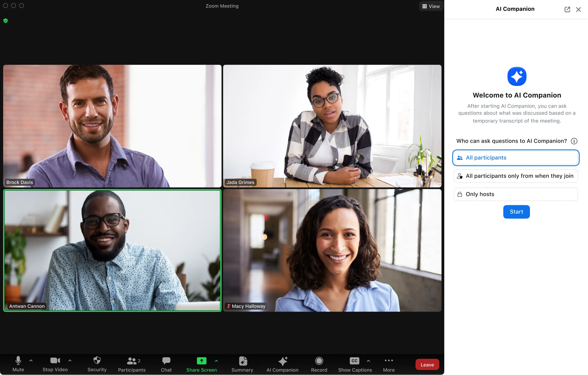Select the All participants option
The image size is (588, 375).
tap(516, 158)
